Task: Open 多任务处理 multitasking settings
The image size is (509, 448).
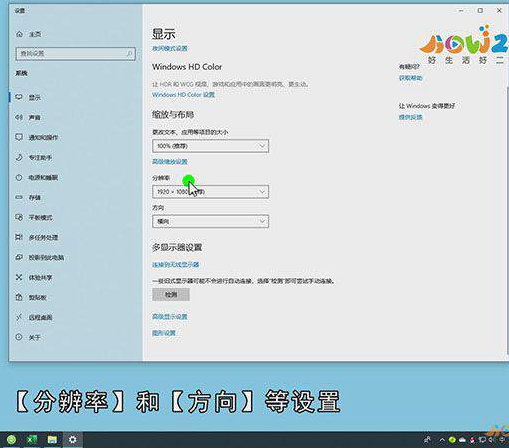Action: [x=76, y=237]
